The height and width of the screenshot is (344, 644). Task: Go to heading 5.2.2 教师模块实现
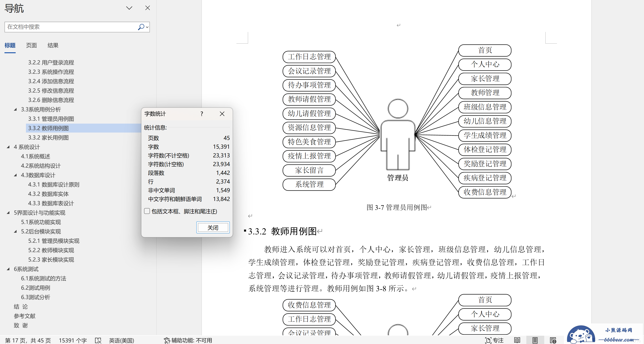point(51,250)
